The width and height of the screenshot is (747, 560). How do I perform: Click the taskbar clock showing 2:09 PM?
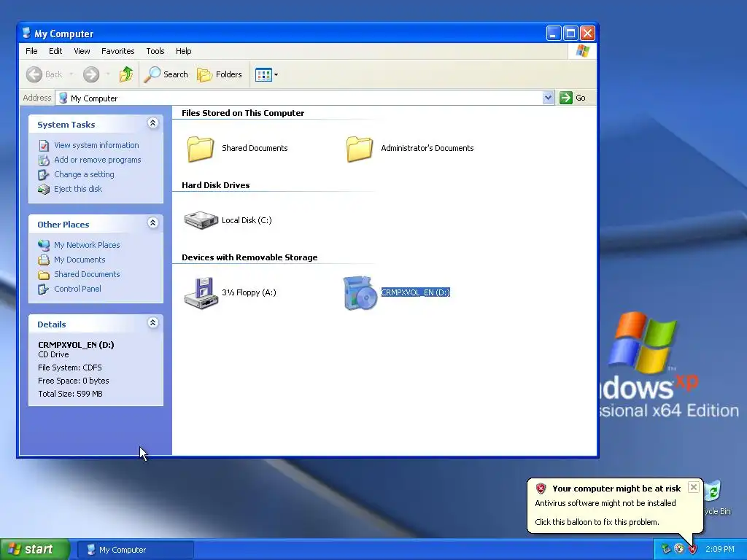(720, 550)
